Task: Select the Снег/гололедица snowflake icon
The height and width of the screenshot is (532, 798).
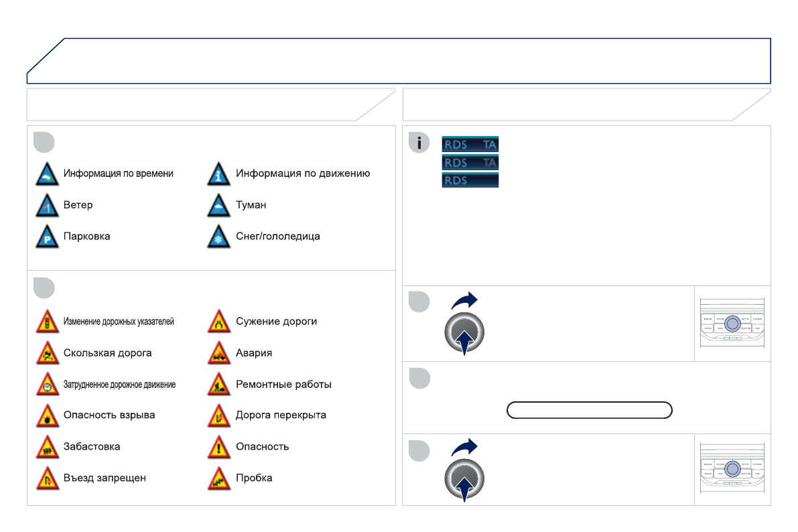Action: coord(218,237)
